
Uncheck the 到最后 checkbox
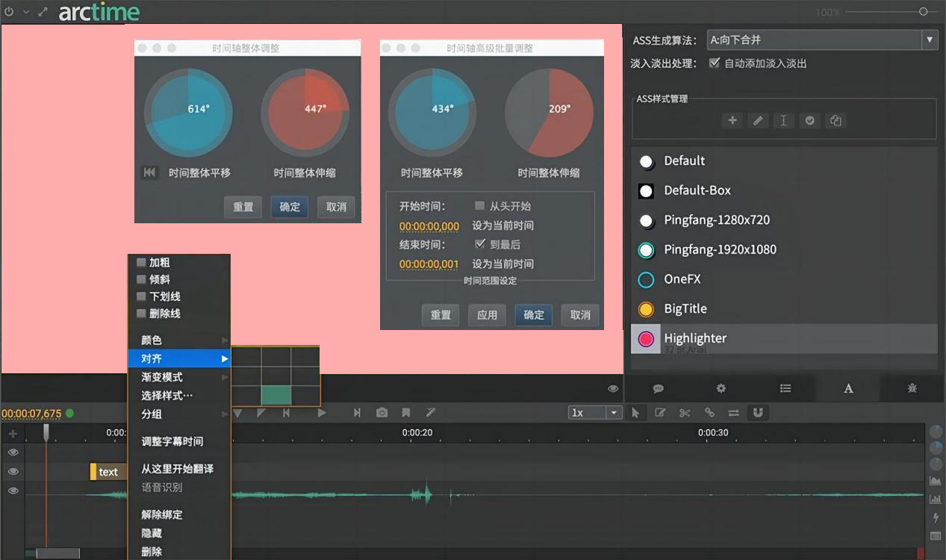pyautogui.click(x=480, y=244)
